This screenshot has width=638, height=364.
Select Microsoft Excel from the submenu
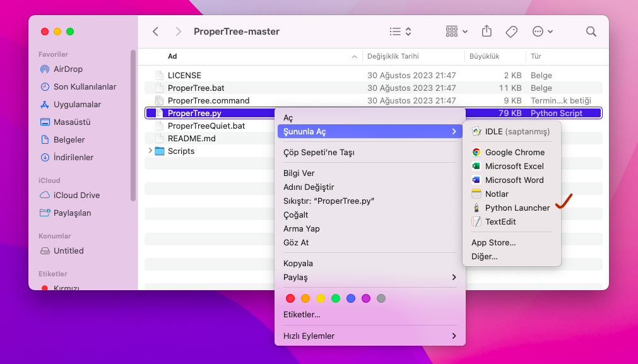click(514, 166)
